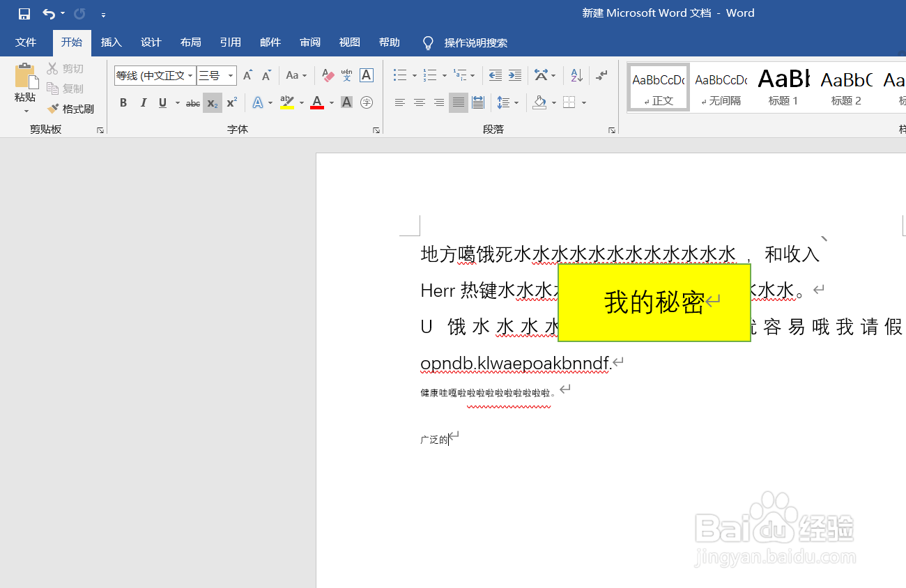Image resolution: width=906 pixels, height=588 pixels.
Task: Select the Format Painter tool
Action: click(72, 108)
